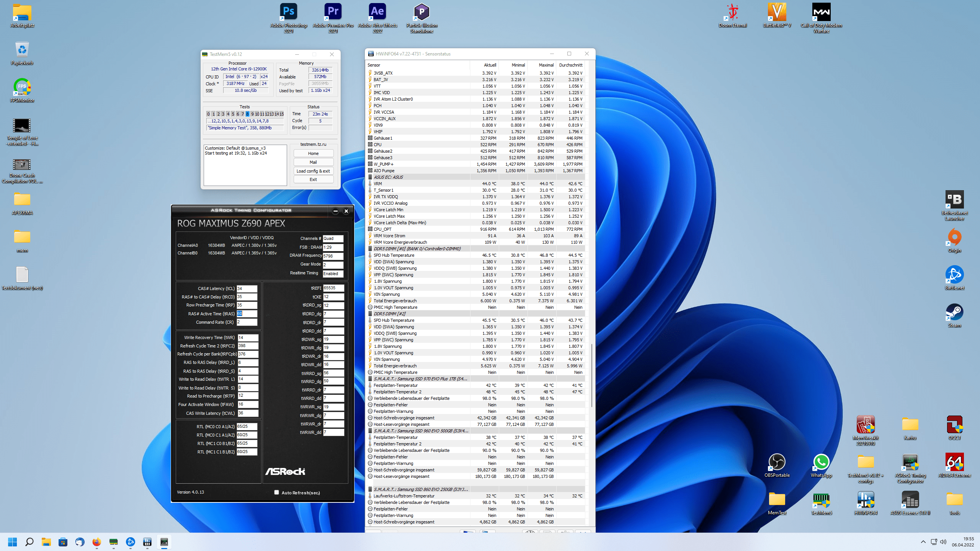
Task: Click the RAS# Active Time (tRAS) field
Action: 247,313
